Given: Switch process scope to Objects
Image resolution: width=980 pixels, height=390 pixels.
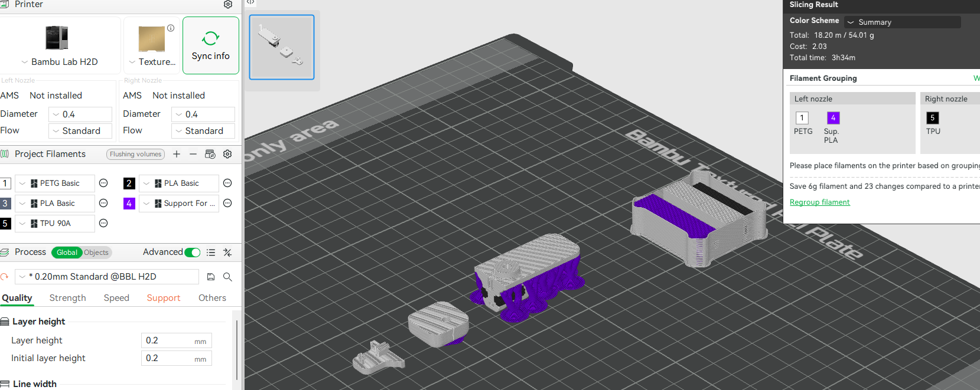Looking at the screenshot, I should 96,253.
